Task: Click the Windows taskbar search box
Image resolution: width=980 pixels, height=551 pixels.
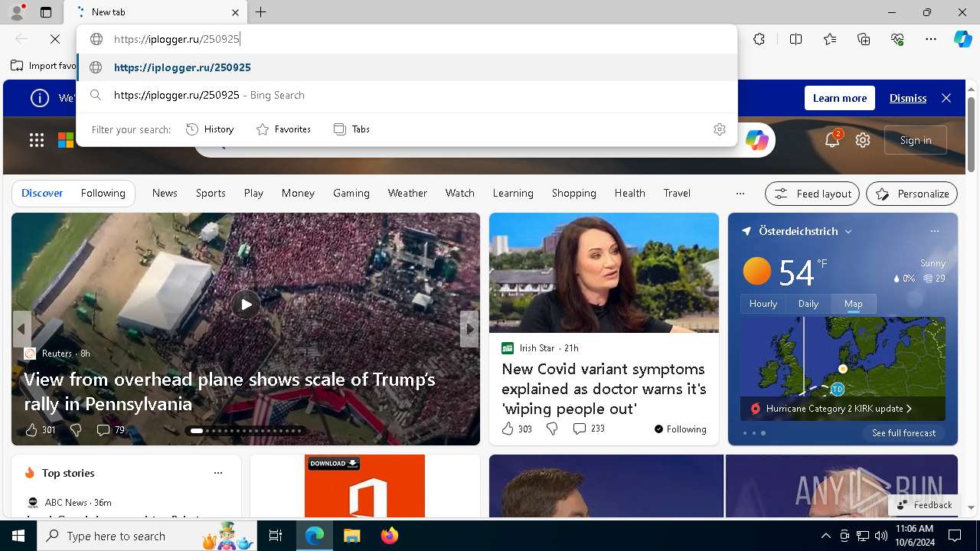Action: [x=147, y=536]
